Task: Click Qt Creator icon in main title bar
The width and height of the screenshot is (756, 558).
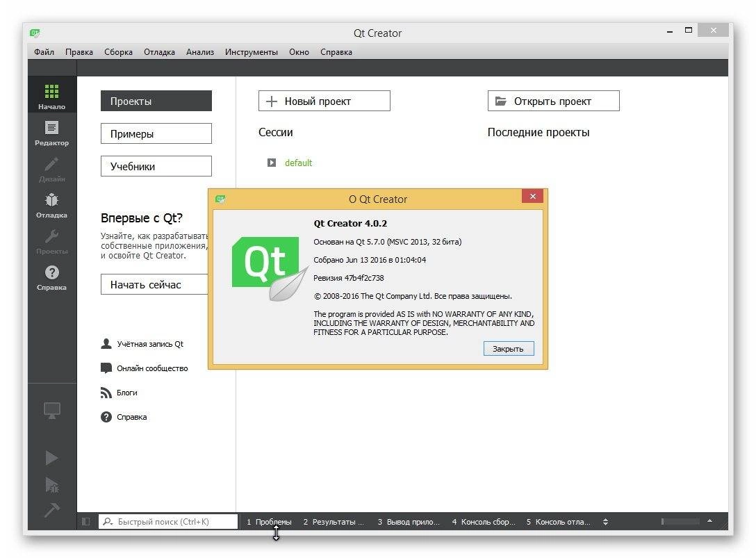Action: (x=35, y=33)
